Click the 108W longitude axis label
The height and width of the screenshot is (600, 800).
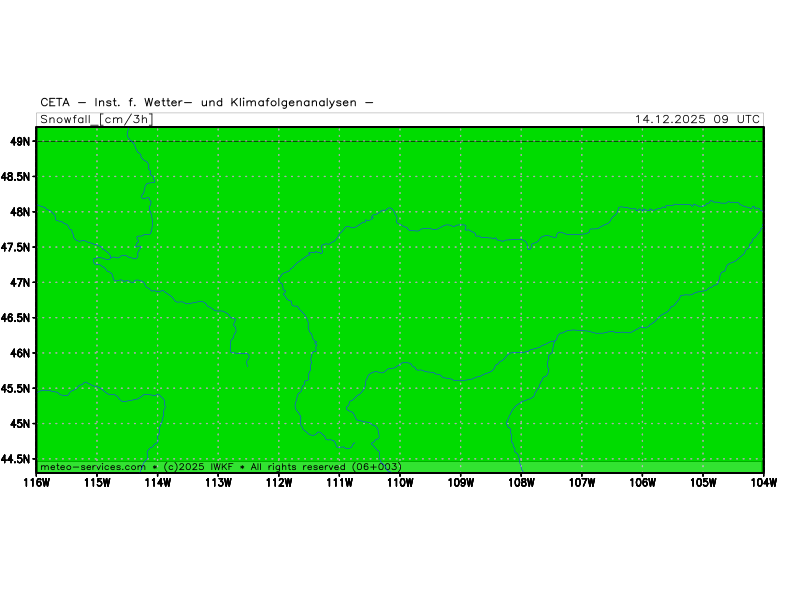(521, 483)
